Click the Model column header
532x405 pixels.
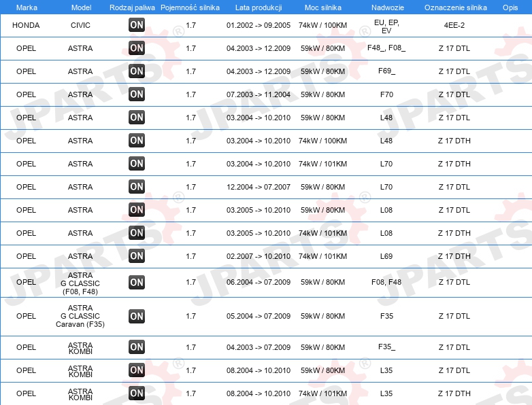81,7
